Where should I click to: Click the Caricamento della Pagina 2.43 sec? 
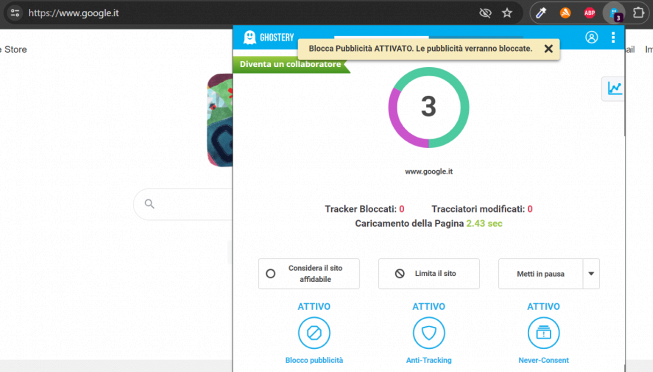click(429, 223)
